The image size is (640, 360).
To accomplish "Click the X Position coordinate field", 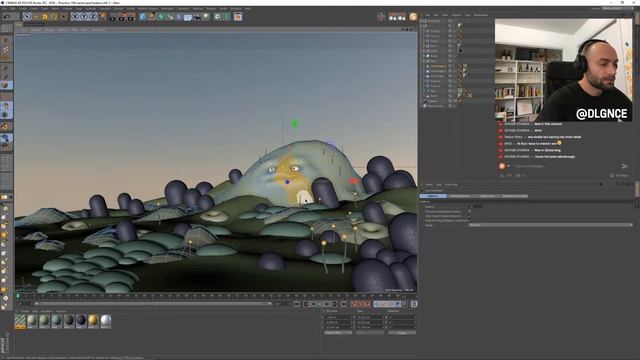I will pos(339,317).
